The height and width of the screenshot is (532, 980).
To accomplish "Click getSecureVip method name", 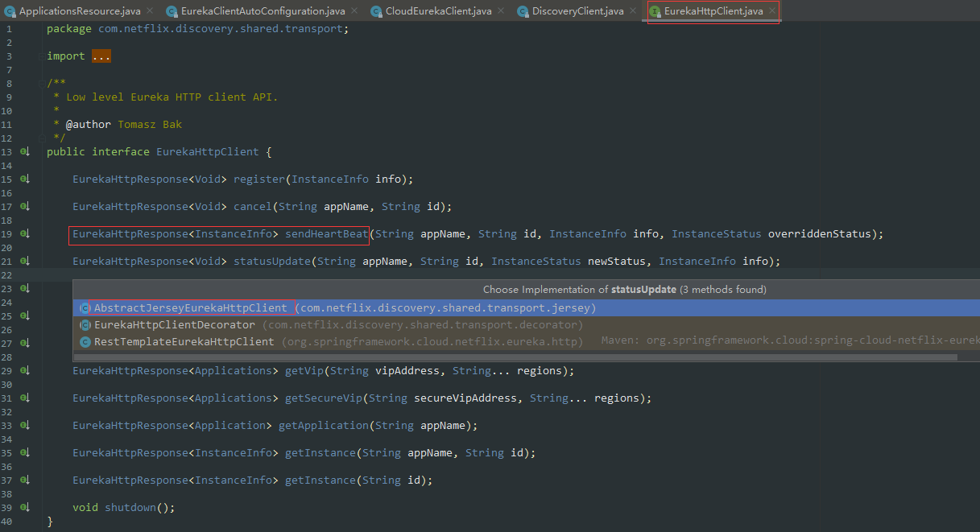I will (x=324, y=398).
